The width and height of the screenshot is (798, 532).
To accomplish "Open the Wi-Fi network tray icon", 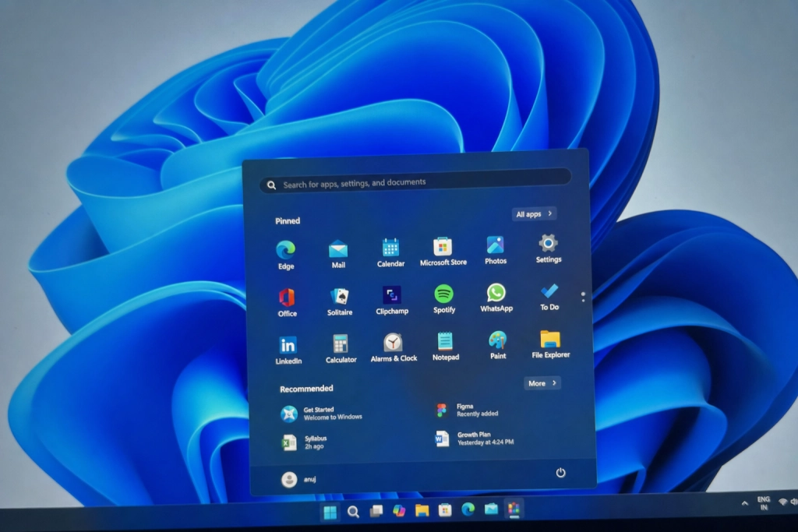I will [782, 502].
